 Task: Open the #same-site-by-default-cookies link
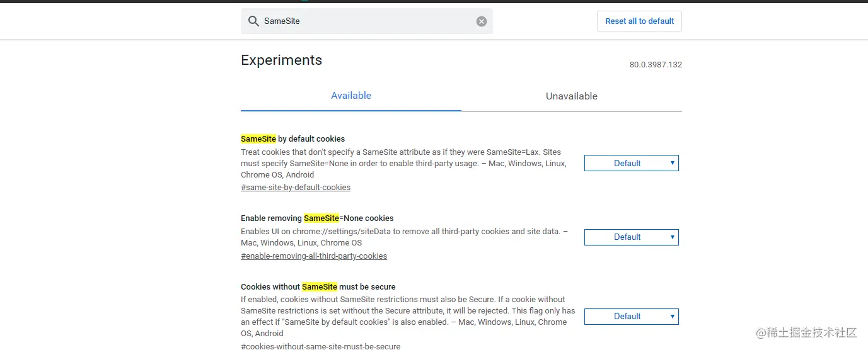(x=296, y=188)
